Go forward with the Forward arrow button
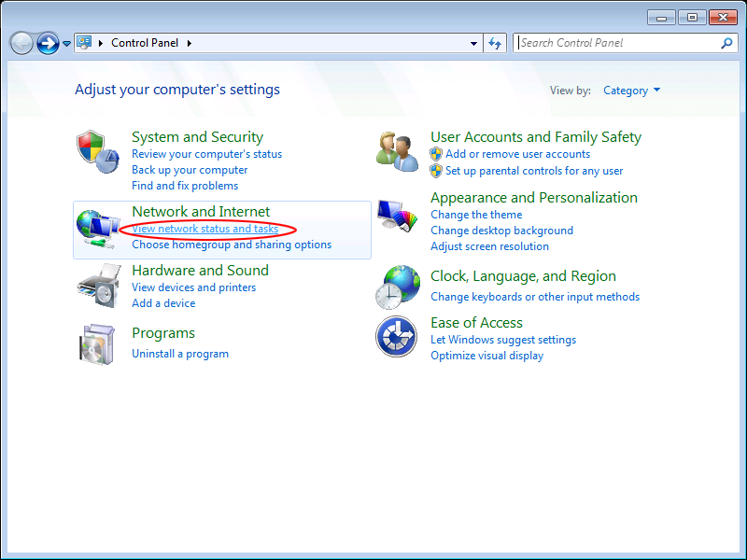Image resolution: width=747 pixels, height=560 pixels. [48, 43]
